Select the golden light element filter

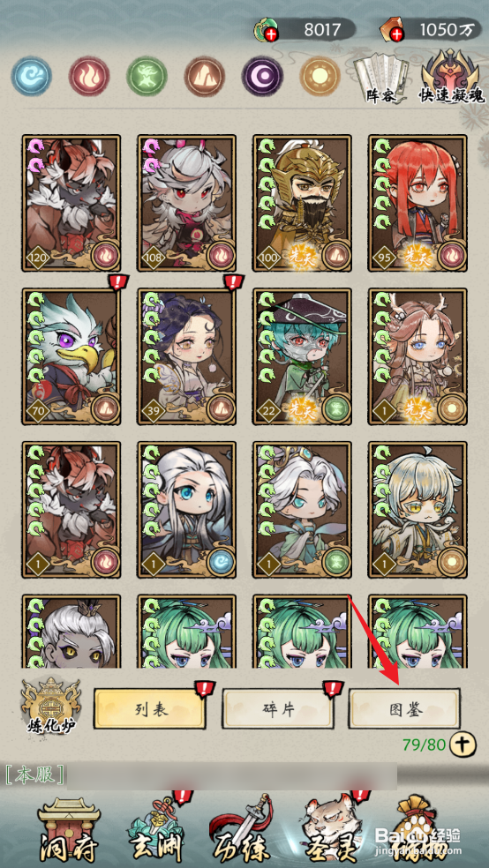pos(320,77)
